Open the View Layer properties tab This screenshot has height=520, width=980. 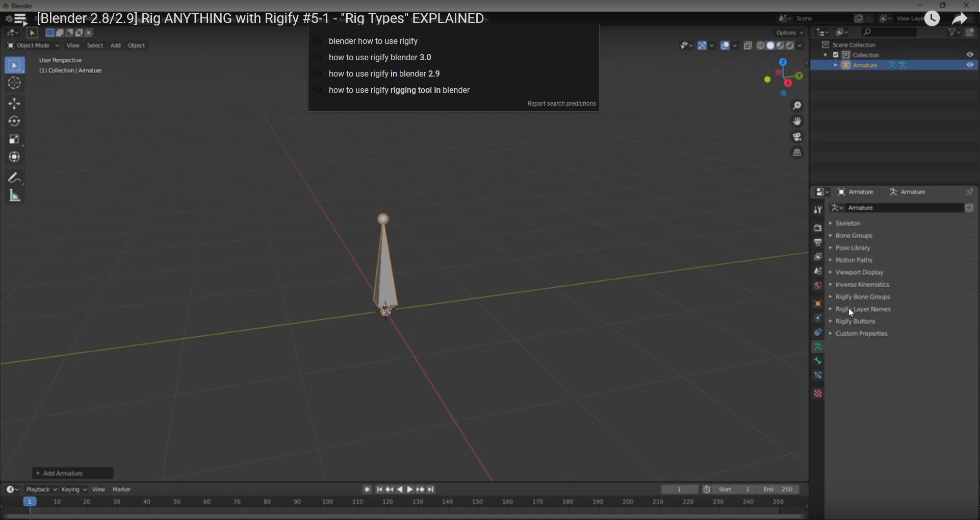coord(818,257)
